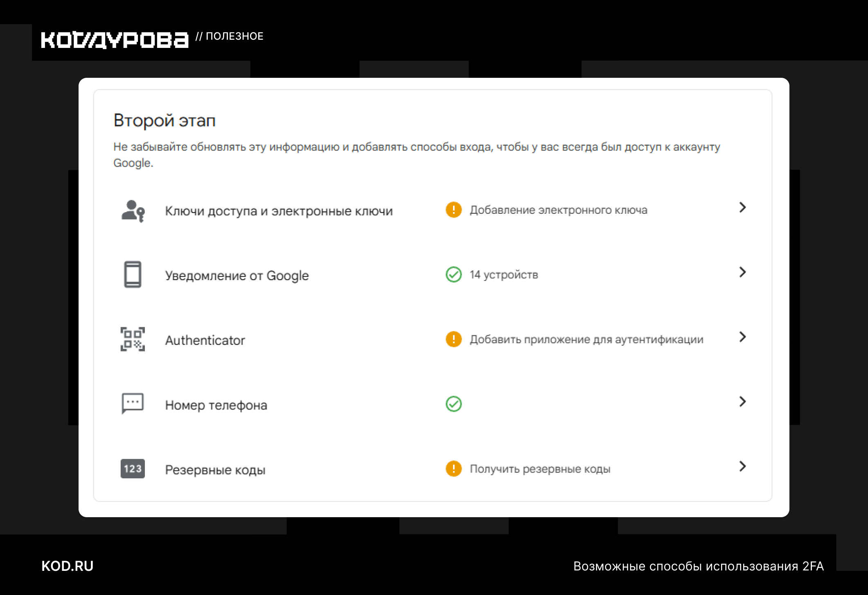The image size is (868, 595).
Task: Select Получить резервные коды
Action: [x=540, y=469]
